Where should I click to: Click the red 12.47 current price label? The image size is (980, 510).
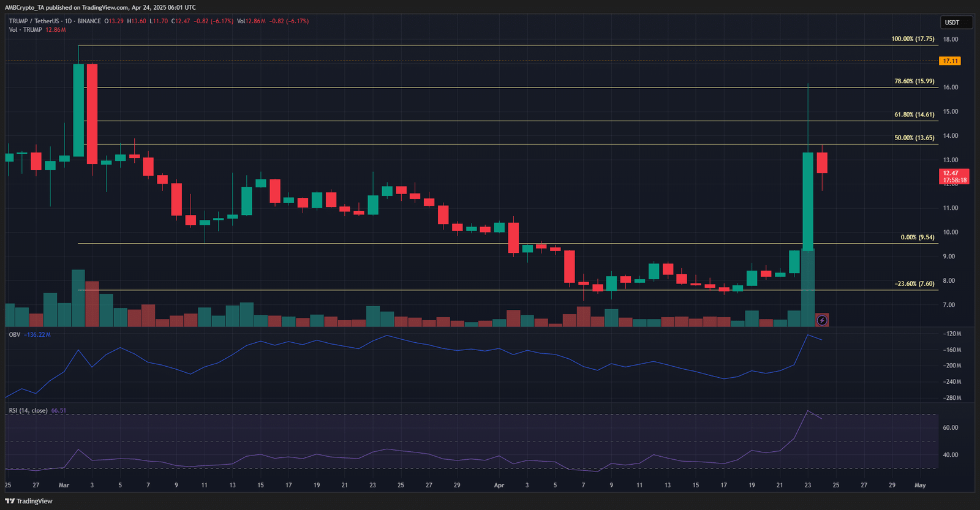pos(954,177)
